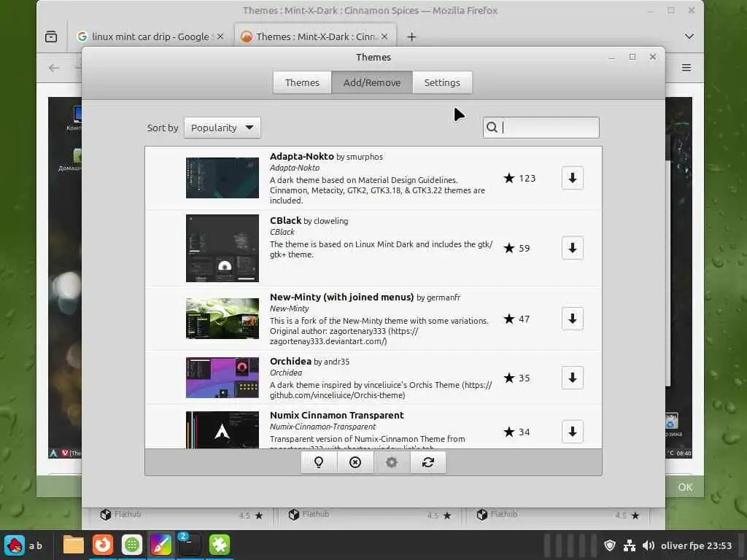Click the star rating of Numix Cinnamon Transparent

tap(516, 432)
